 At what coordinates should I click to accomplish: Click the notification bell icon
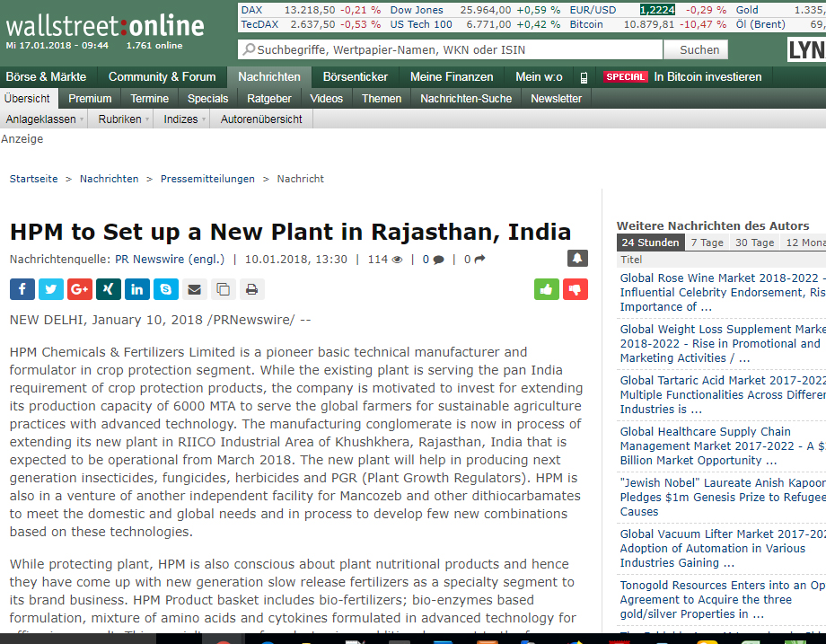click(x=577, y=259)
